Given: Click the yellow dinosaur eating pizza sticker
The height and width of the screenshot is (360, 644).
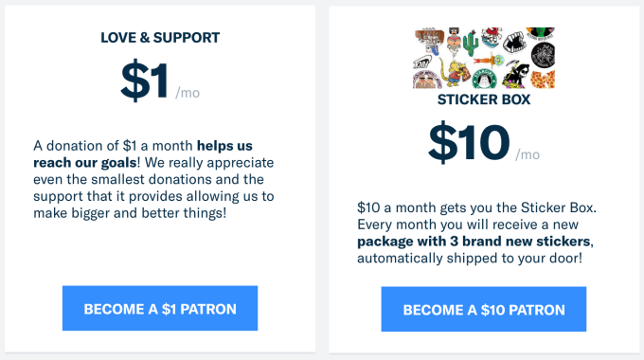Looking at the screenshot, I should 456,72.
